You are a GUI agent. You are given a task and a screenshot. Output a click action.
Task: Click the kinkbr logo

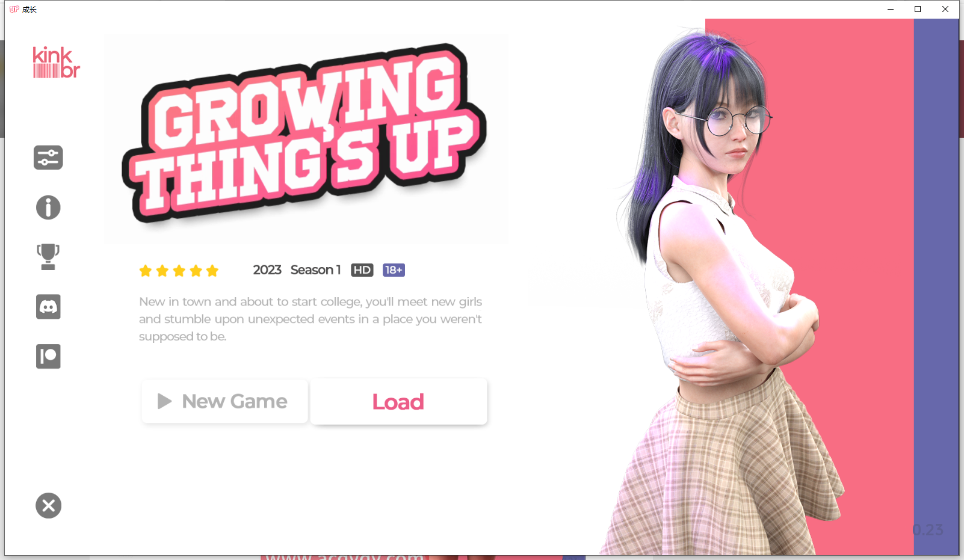pos(56,63)
